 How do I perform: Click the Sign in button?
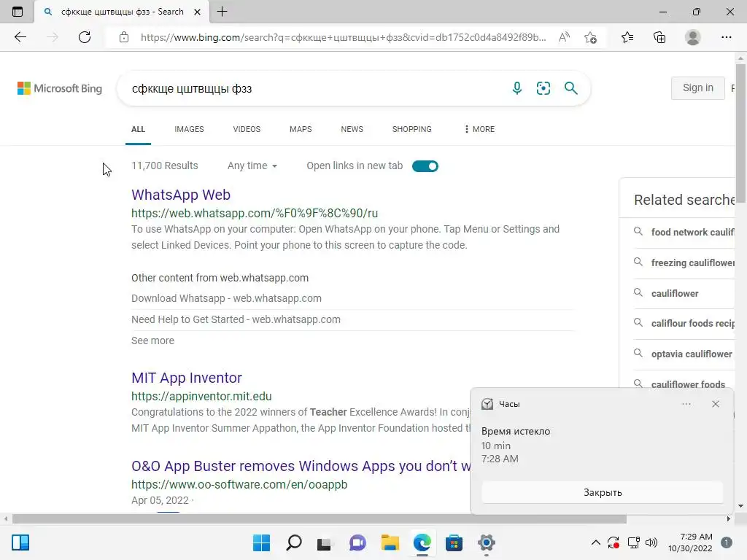click(698, 87)
